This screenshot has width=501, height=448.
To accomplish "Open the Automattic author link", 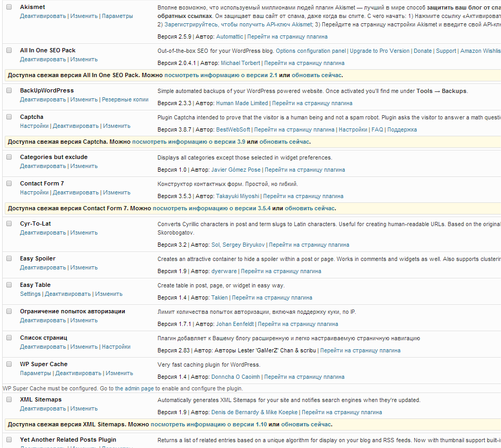I will [x=229, y=37].
